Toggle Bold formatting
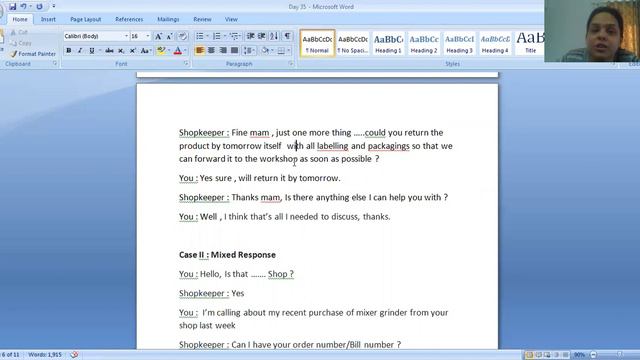 click(69, 51)
